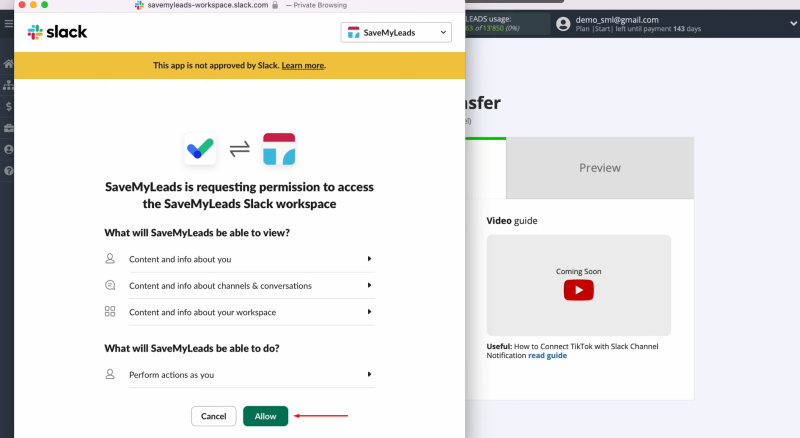This screenshot has height=438, width=800.
Task: Open the Learn more link
Action: point(303,65)
